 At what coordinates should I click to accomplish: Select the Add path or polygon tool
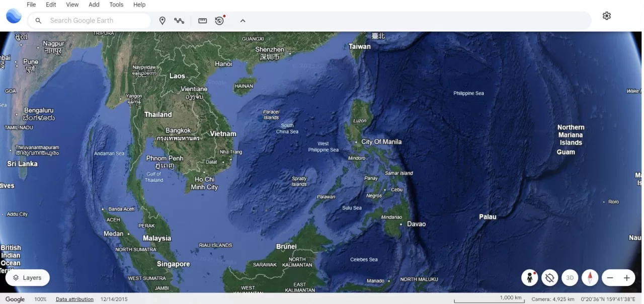(x=180, y=21)
